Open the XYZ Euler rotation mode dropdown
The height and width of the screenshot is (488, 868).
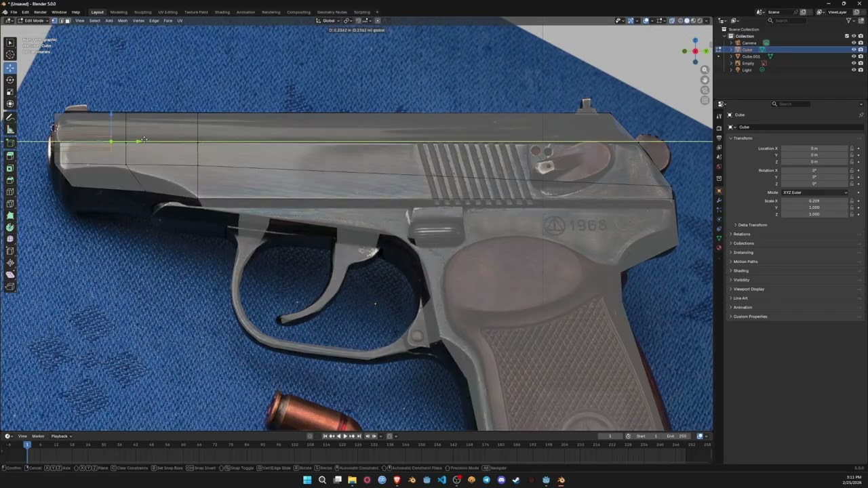click(x=814, y=192)
